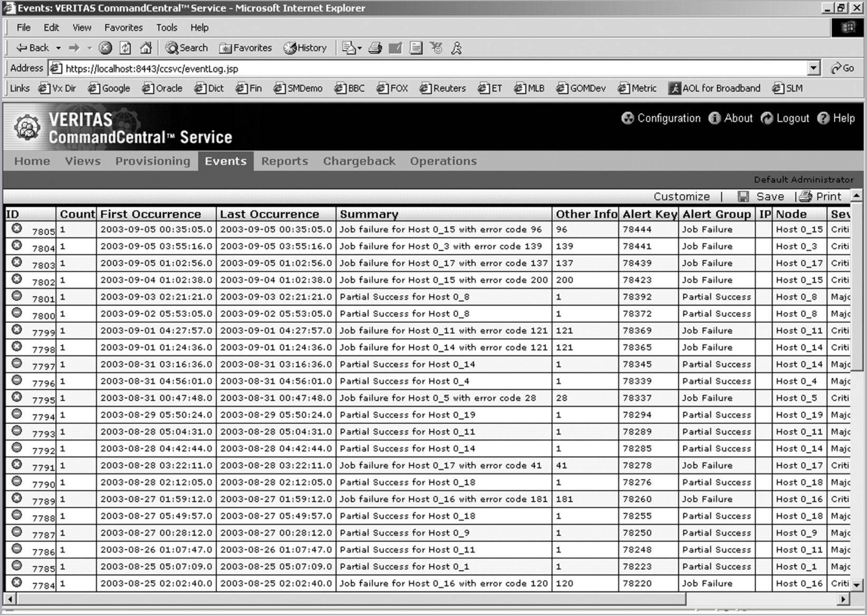867x616 pixels.
Task: Open the Edit menu
Action: pos(51,27)
